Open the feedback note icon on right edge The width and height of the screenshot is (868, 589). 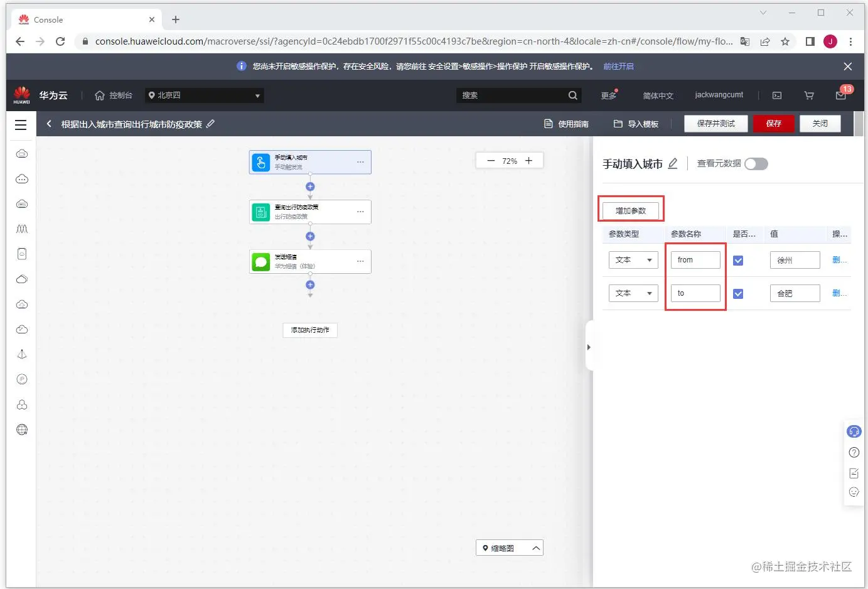[x=854, y=473]
